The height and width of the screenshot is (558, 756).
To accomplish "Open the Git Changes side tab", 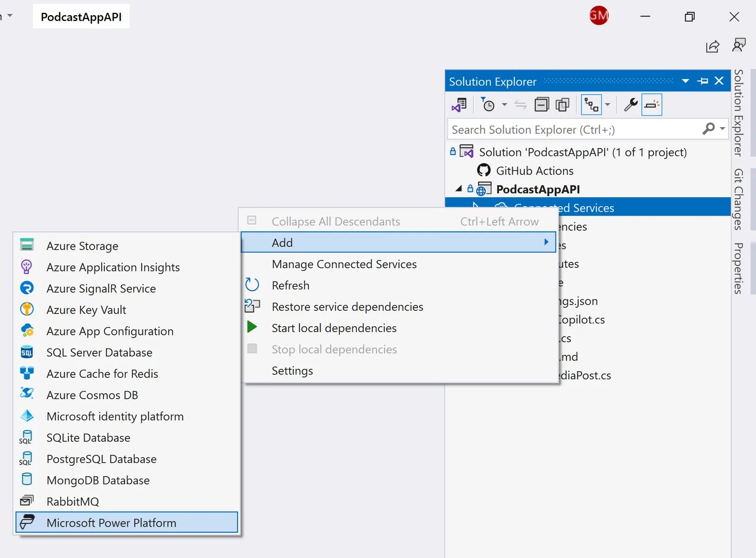I will pyautogui.click(x=739, y=199).
